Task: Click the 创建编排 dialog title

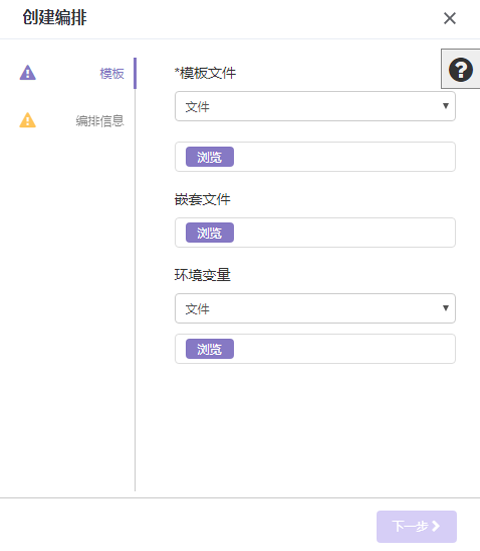Action: tap(54, 17)
